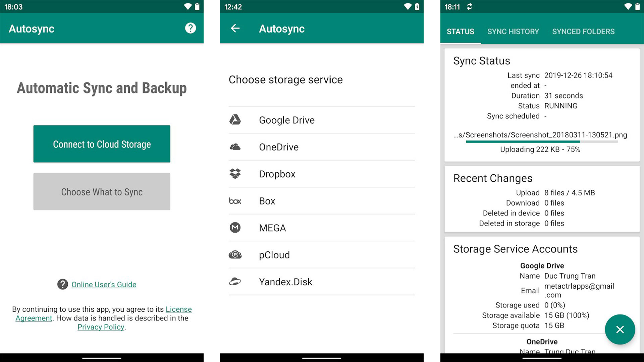644x362 pixels.
Task: Click Connect to Cloud Storage button
Action: tap(102, 144)
